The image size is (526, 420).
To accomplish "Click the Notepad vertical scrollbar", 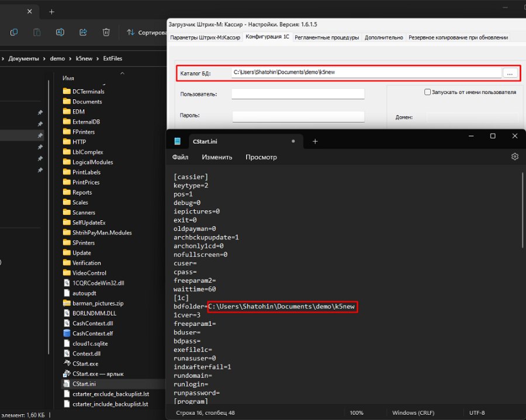I will pyautogui.click(x=522, y=210).
